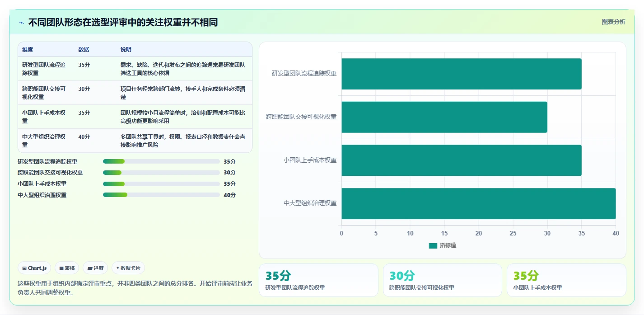Click the 30分 card for 跨职能团队交接可视化权重
The height and width of the screenshot is (315, 644).
(x=443, y=280)
